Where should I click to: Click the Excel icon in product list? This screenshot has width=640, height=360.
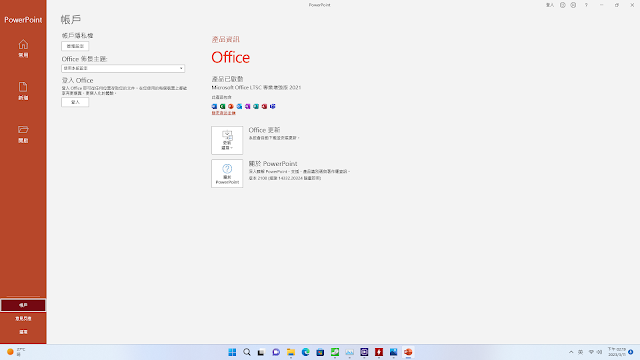click(x=222, y=106)
